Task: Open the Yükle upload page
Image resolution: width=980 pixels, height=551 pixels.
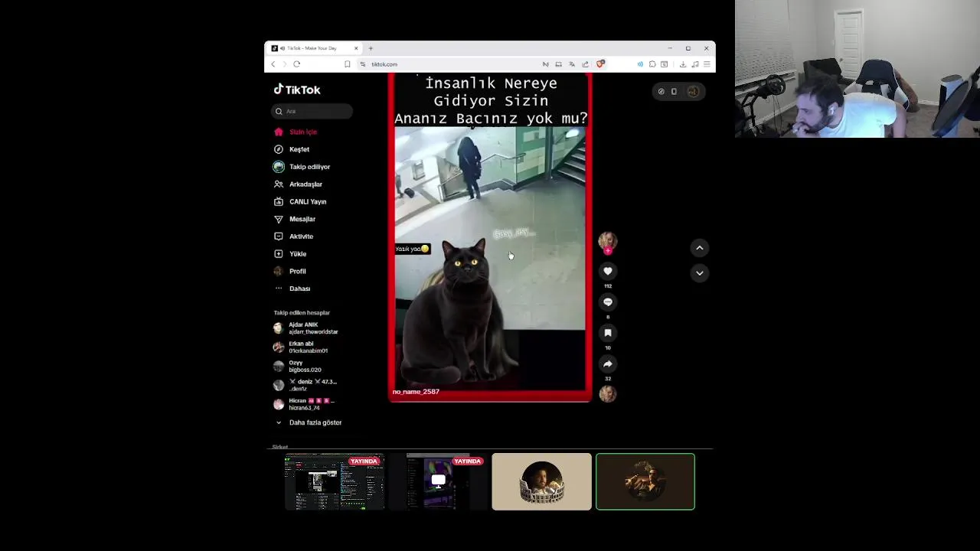Action: (298, 254)
